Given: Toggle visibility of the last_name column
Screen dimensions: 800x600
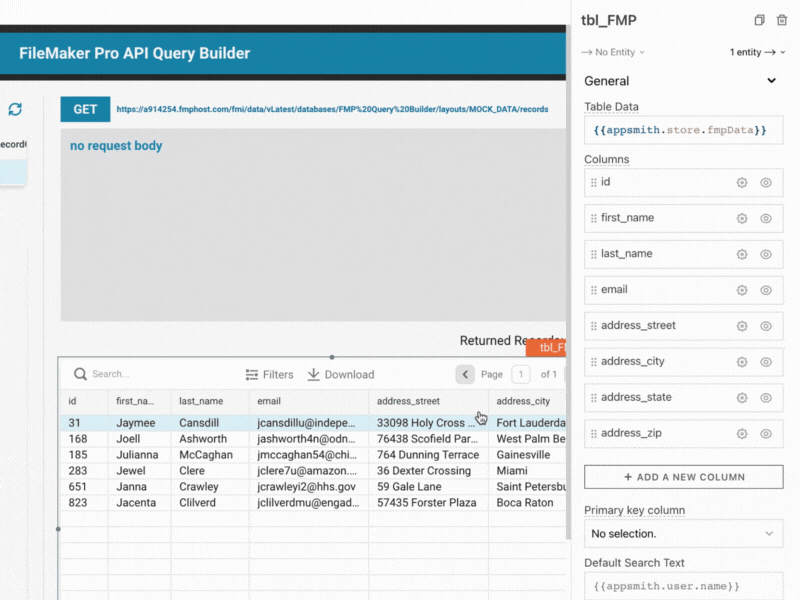Looking at the screenshot, I should point(766,254).
